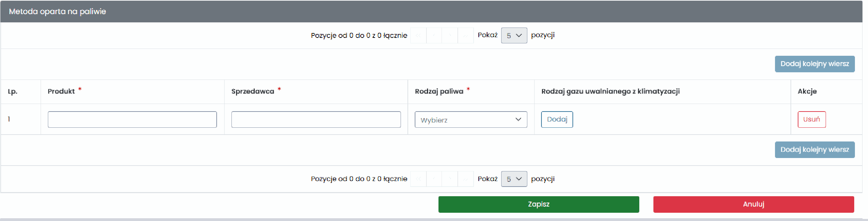Save the form with the Zapisz button
868x221 pixels.
[x=539, y=204]
